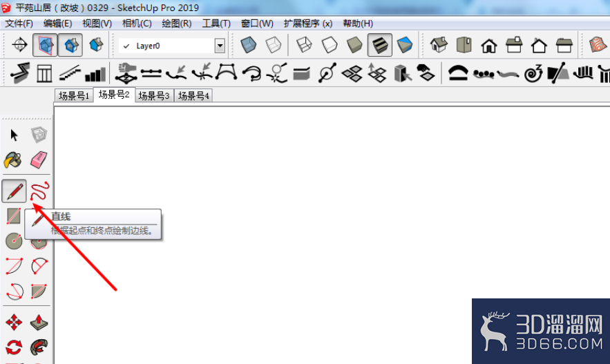Switch to Top view
Screen dimensions: 610x364
(x=464, y=45)
